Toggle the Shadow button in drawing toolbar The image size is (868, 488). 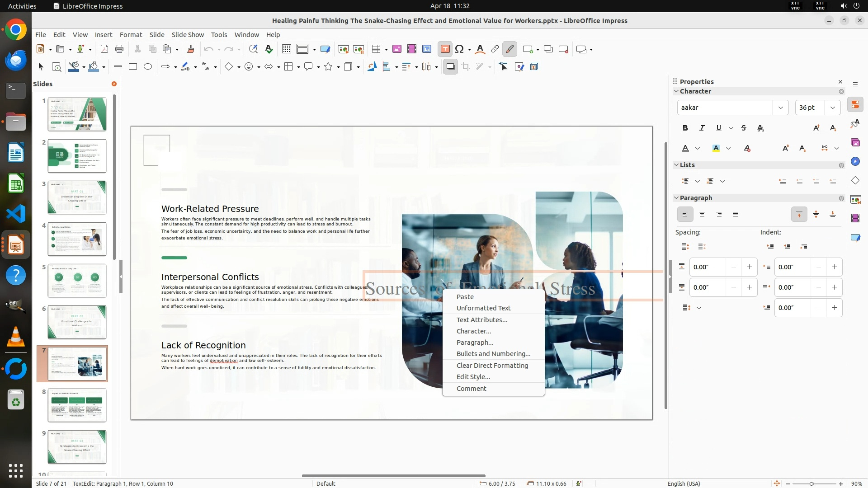click(x=450, y=66)
